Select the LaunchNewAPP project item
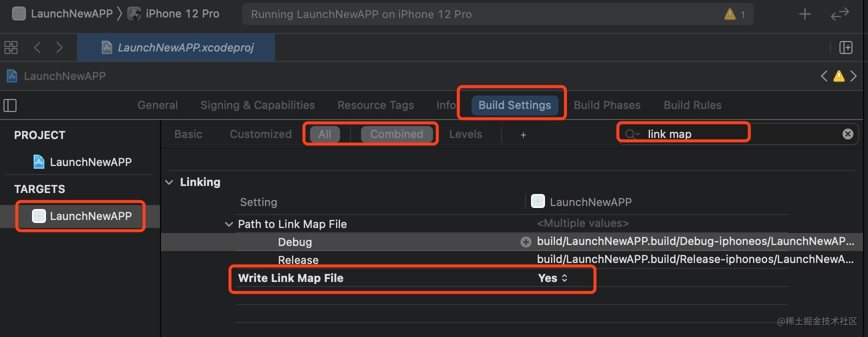 click(82, 162)
